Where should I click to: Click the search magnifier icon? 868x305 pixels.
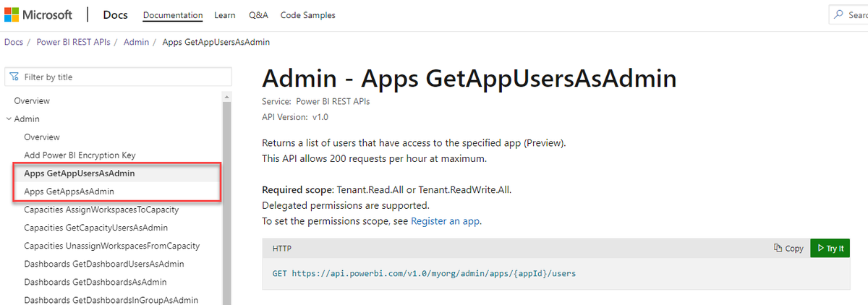pos(839,14)
